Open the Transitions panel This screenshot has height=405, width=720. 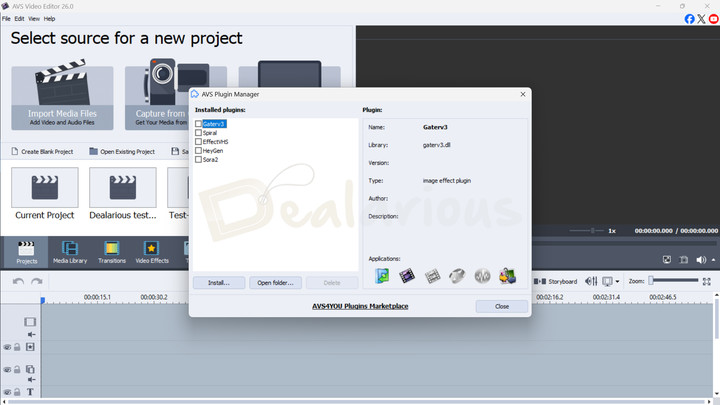pyautogui.click(x=112, y=252)
